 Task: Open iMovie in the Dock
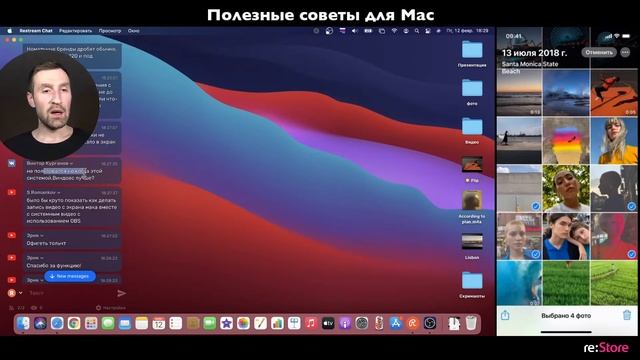tap(226, 324)
